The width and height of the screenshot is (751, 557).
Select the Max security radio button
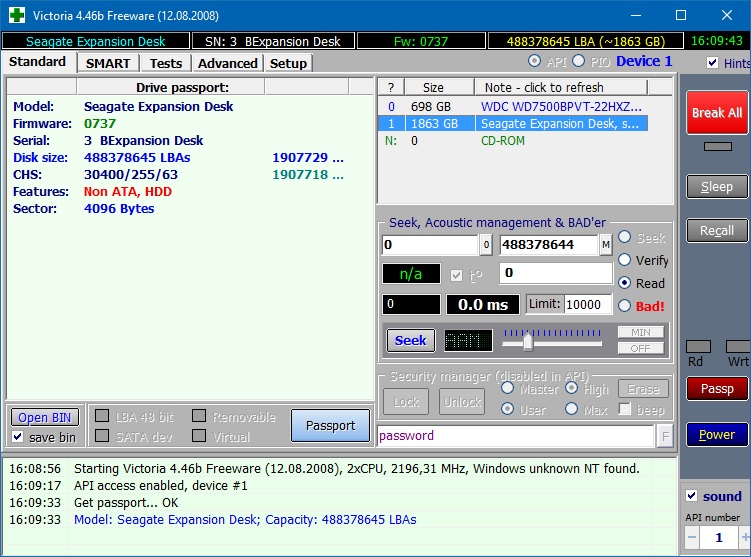[x=571, y=409]
